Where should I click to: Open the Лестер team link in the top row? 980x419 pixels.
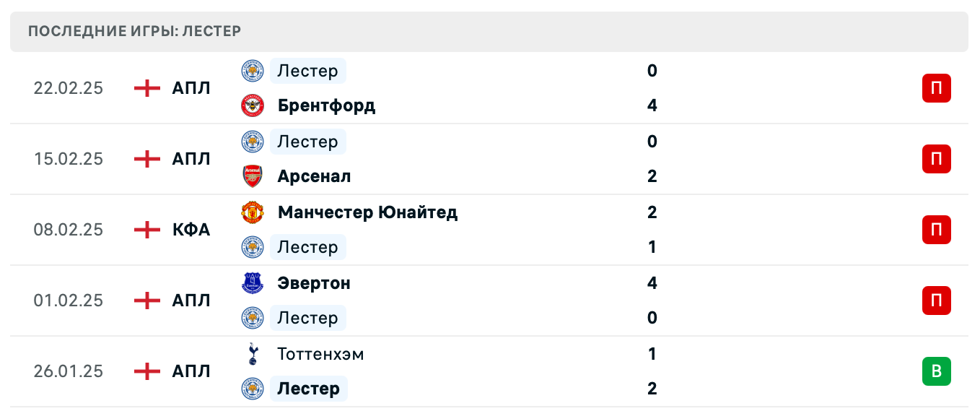(x=307, y=71)
